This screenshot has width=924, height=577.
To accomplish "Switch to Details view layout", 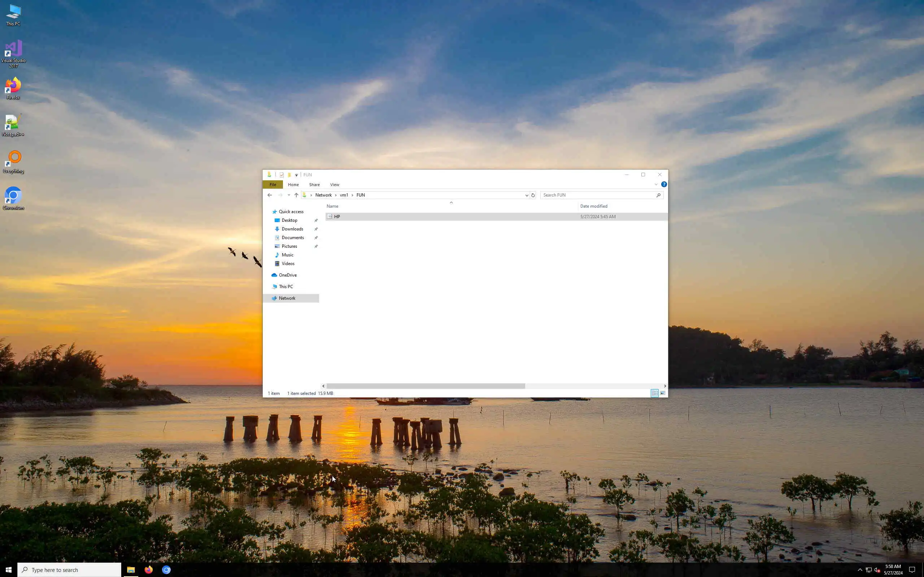I will click(x=654, y=393).
